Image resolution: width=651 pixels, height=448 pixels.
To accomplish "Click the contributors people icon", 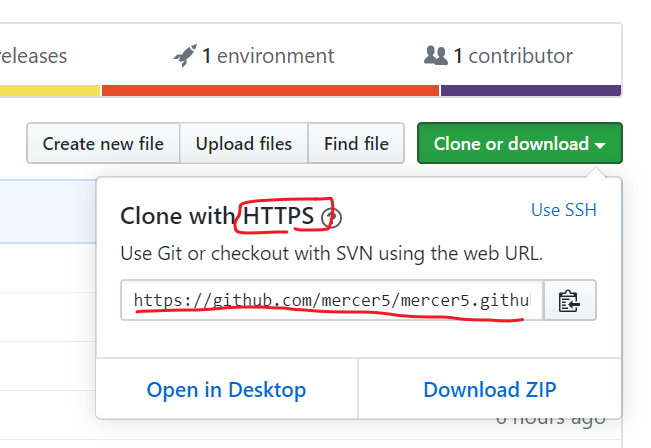I will pos(435,55).
